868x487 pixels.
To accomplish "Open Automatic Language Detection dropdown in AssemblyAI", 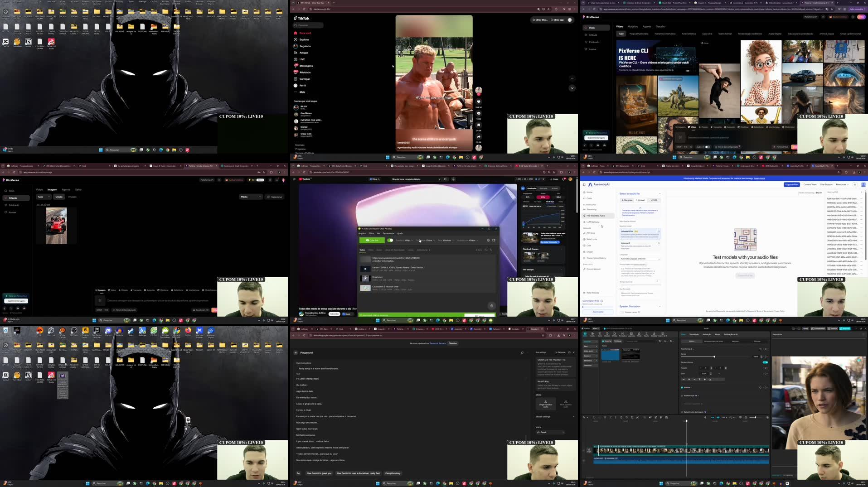I will pyautogui.click(x=639, y=259).
